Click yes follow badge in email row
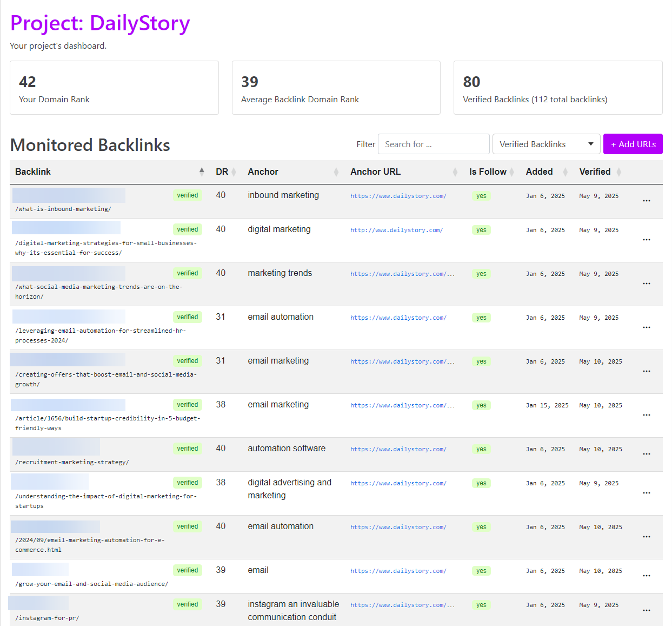 click(481, 571)
